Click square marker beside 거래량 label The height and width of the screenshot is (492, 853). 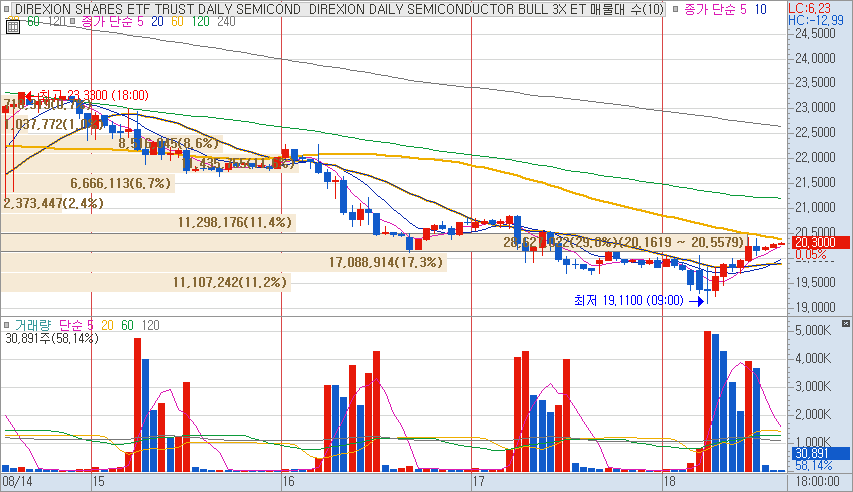(7, 325)
